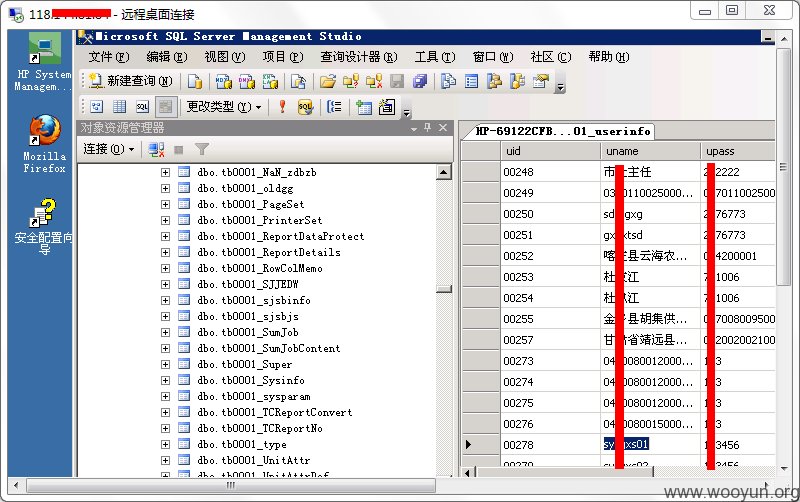The width and height of the screenshot is (800, 502).
Task: Open Mozilla Firefox desktop shortcut
Action: pos(44,144)
